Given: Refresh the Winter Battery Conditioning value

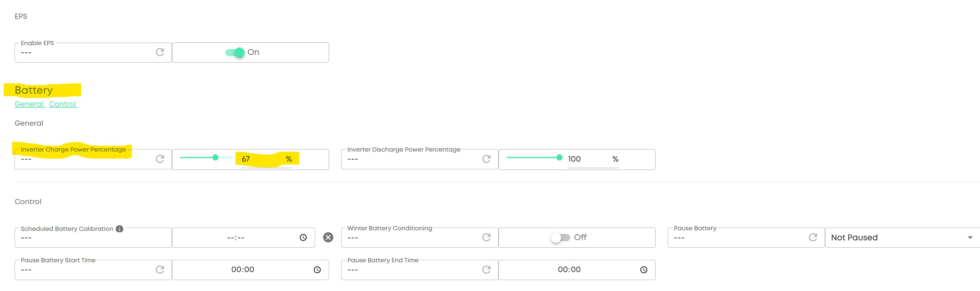Looking at the screenshot, I should (486, 237).
